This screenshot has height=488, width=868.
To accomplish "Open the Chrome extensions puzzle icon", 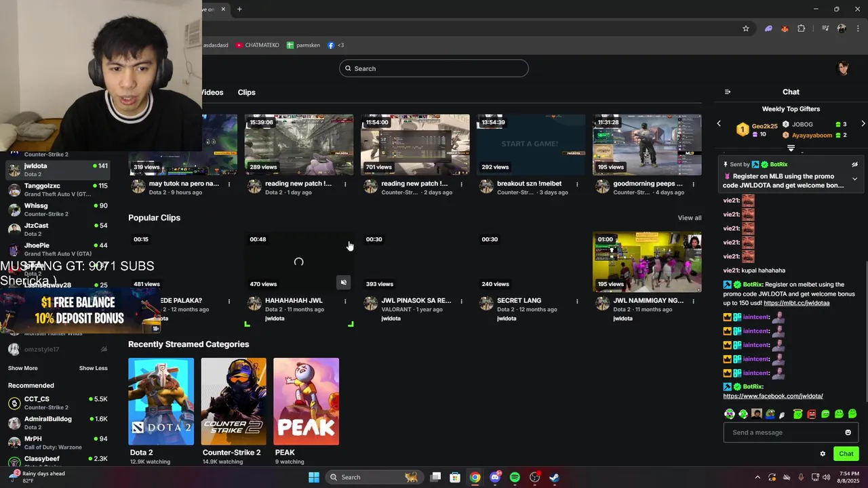I will 802,28.
